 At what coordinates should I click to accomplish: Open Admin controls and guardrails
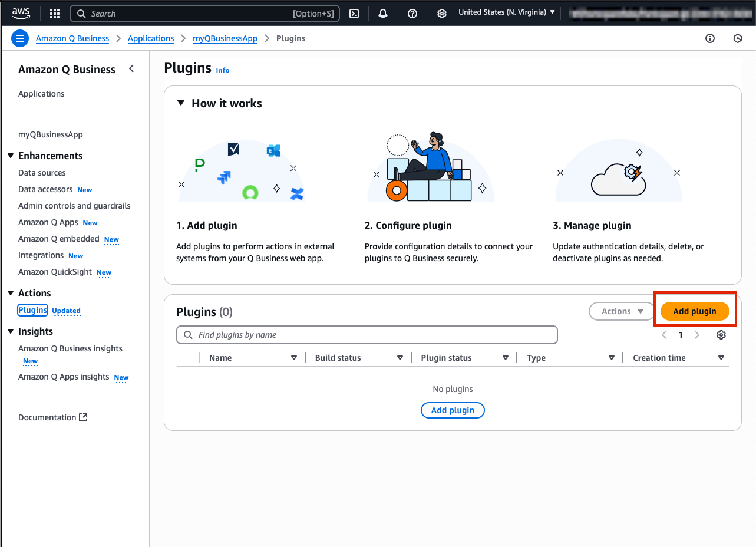[74, 206]
